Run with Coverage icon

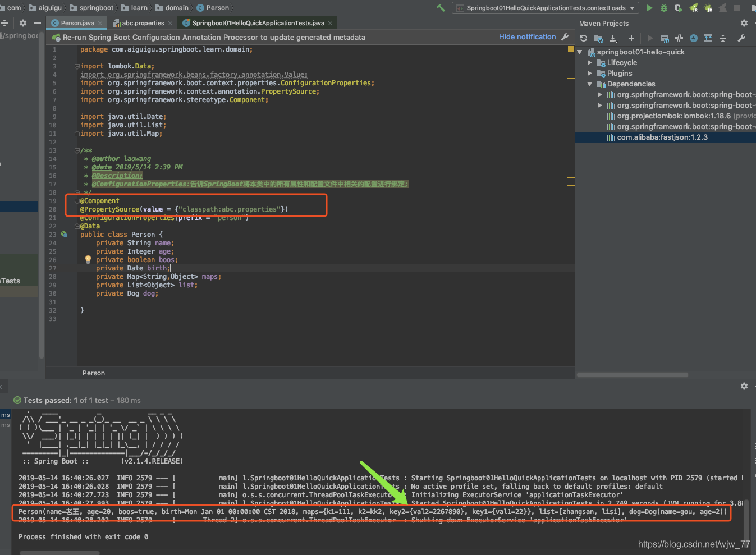tap(679, 8)
